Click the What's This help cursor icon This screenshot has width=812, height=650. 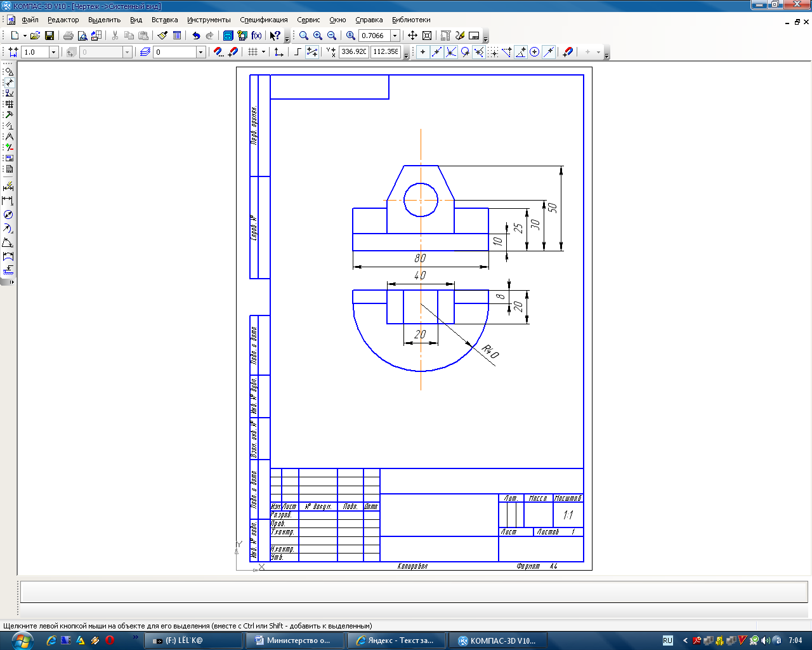click(x=275, y=36)
